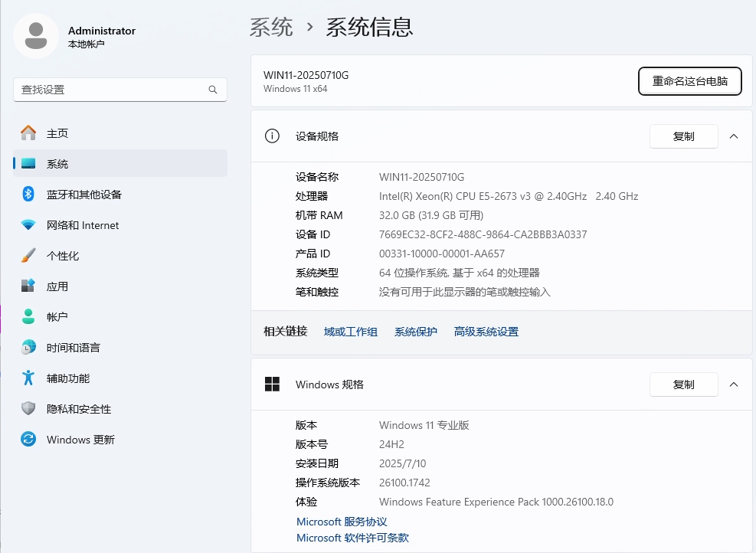
Task: Click the Administrator account name
Action: [x=102, y=31]
